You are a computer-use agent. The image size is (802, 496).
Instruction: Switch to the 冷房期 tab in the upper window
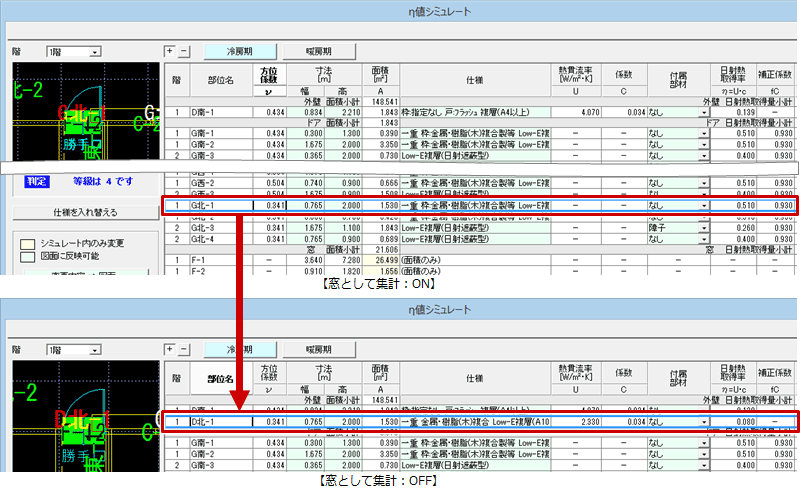point(240,51)
